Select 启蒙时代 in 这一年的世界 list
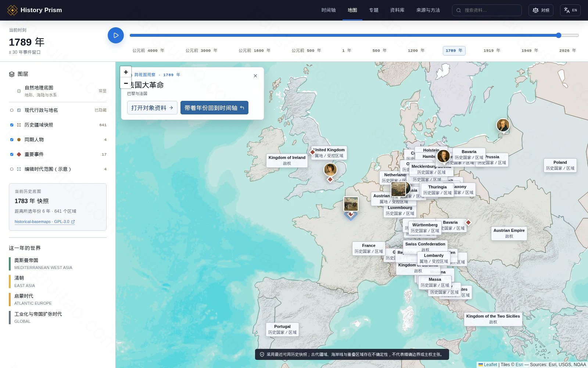Image resolution: width=588 pixels, height=368 pixels. click(x=58, y=300)
